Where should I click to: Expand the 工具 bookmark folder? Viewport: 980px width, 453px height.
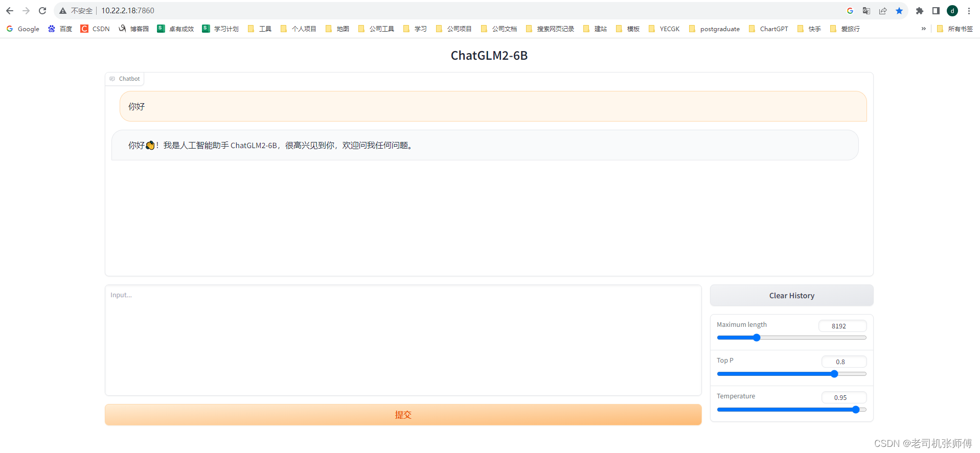(260, 29)
